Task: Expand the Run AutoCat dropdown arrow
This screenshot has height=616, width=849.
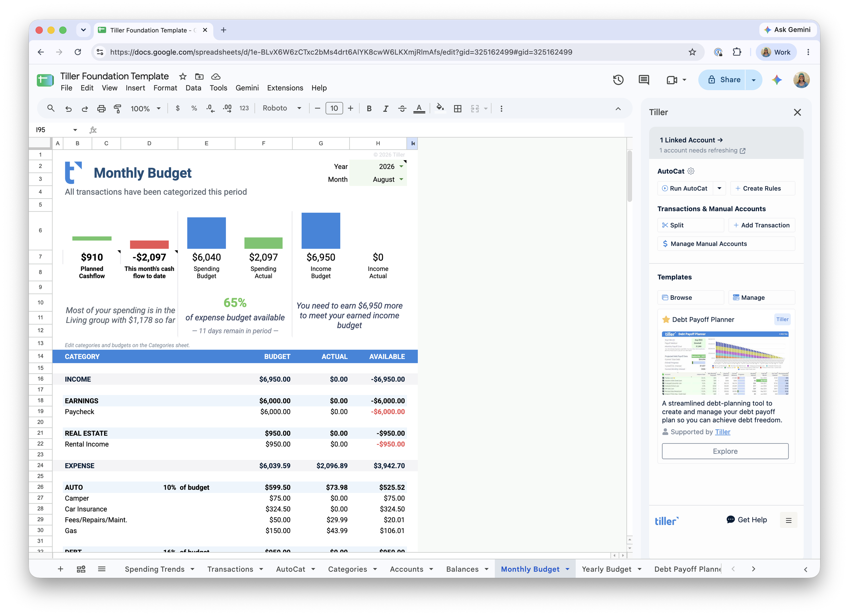Action: (719, 188)
